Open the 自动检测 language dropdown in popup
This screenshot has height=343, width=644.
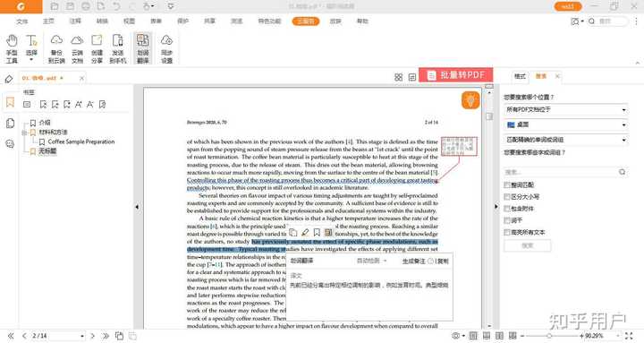(372, 261)
